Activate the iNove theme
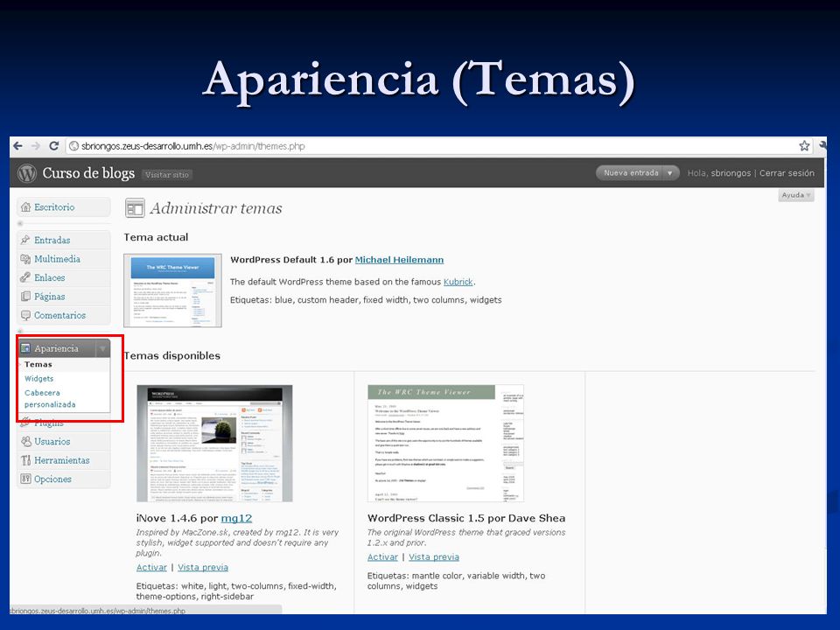Viewport: 840px width, 630px height. (151, 567)
